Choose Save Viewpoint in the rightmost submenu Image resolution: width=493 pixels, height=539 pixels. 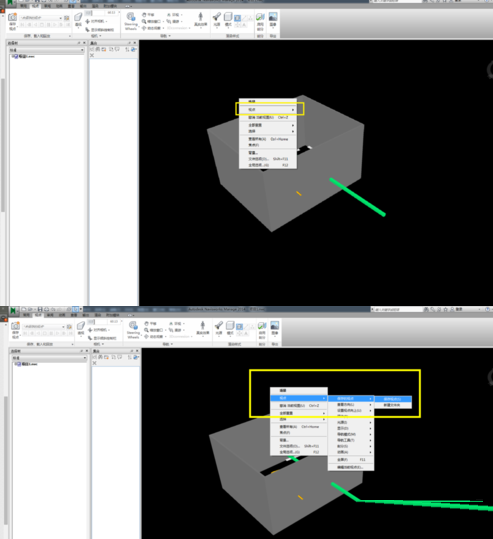(393, 399)
